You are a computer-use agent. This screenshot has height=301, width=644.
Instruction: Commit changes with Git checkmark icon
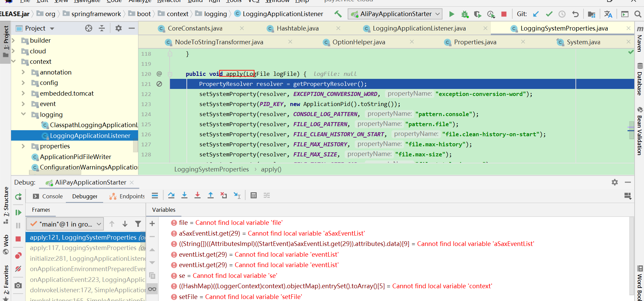tap(549, 14)
